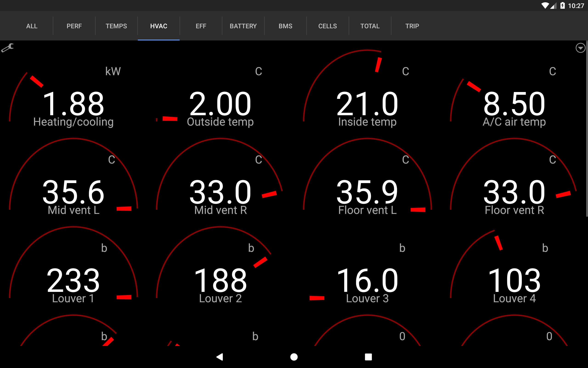Image resolution: width=588 pixels, height=368 pixels.
Task: Click the Floor vent R label
Action: [x=514, y=210]
